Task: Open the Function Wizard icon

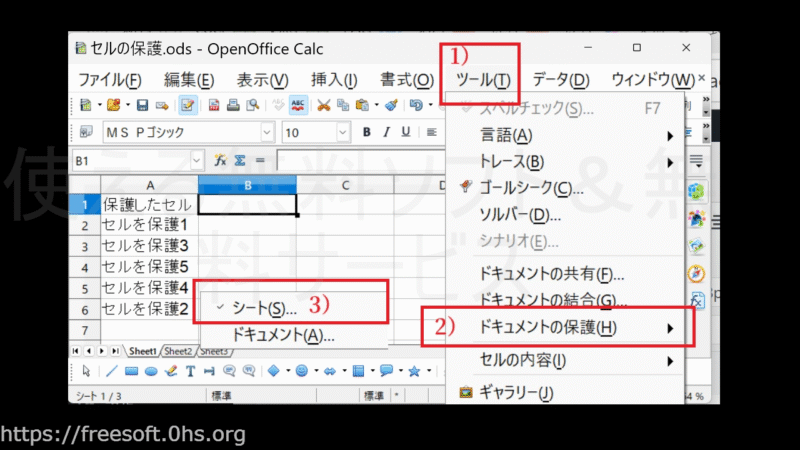Action: (221, 160)
